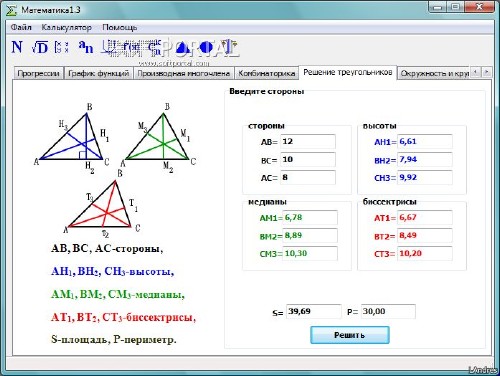The height and width of the screenshot is (376, 500).
Task: Click the AC side input field
Action: click(308, 177)
